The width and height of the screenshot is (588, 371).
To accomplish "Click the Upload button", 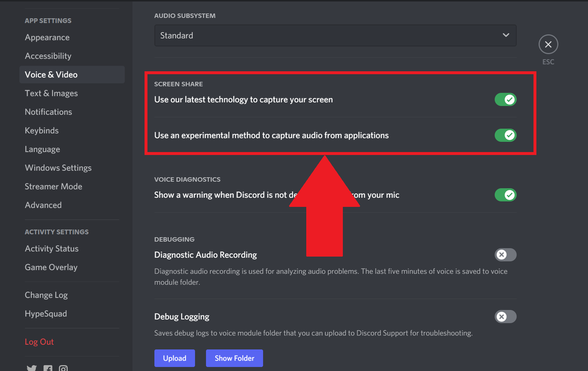I will pos(175,358).
